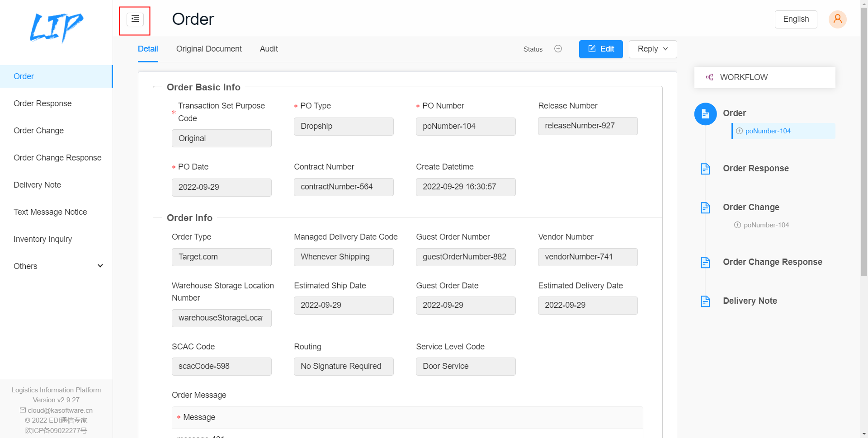Screen dimensions: 868x438
Task: Click the Order Change document icon in workflow
Action: coord(705,207)
